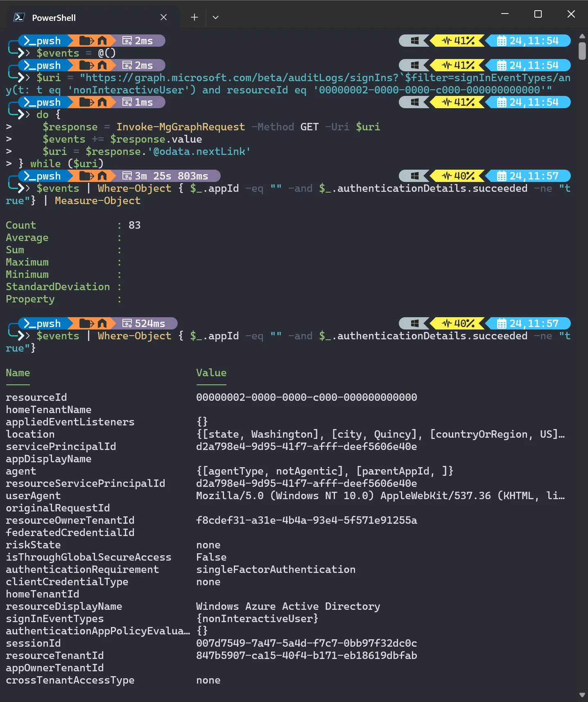Close the PowerShell tab
This screenshot has height=702, width=588.
click(x=163, y=17)
